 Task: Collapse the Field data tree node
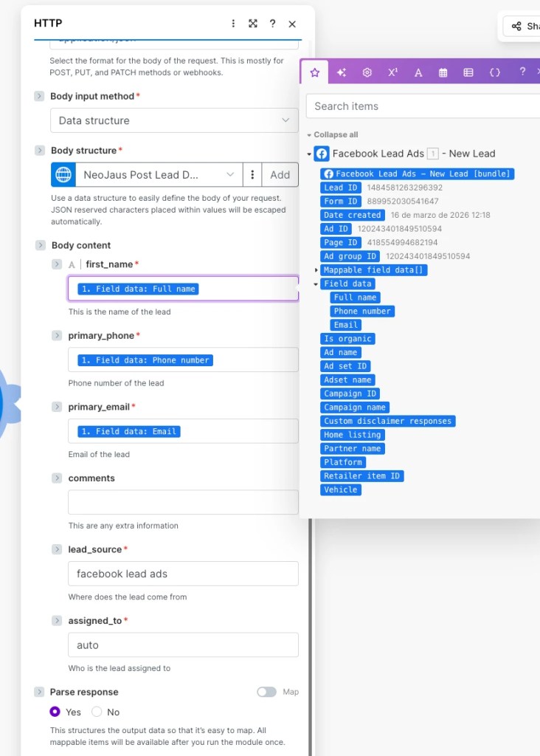coord(316,284)
